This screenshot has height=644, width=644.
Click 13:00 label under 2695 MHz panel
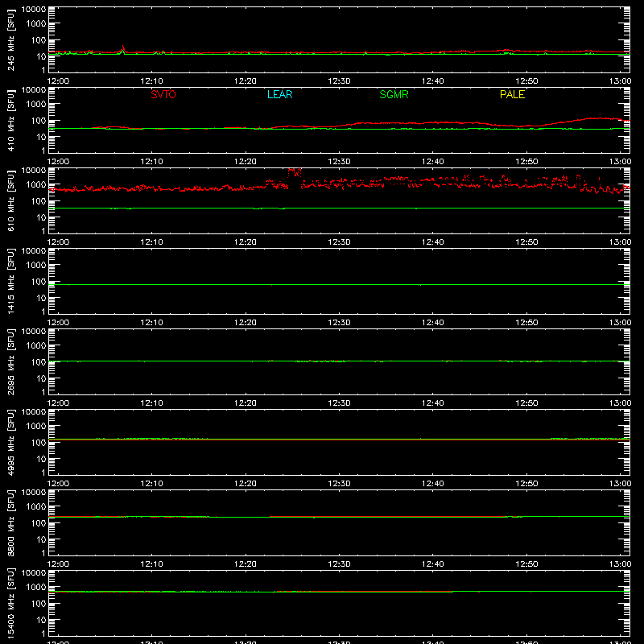point(620,403)
